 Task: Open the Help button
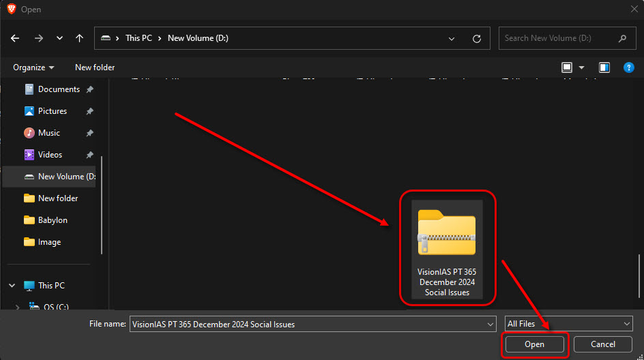[x=628, y=67]
